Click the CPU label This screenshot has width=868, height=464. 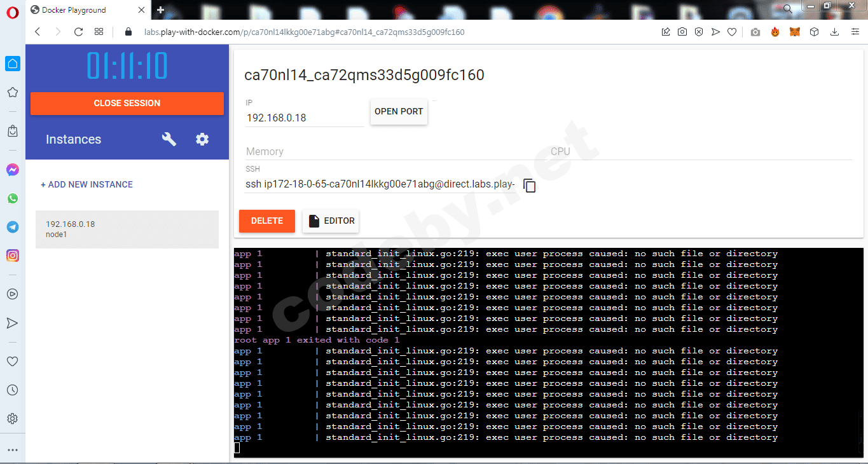[x=560, y=151]
